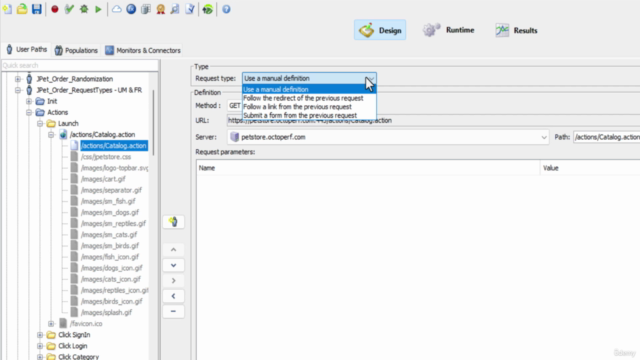Start recording with the red record icon

55,9
